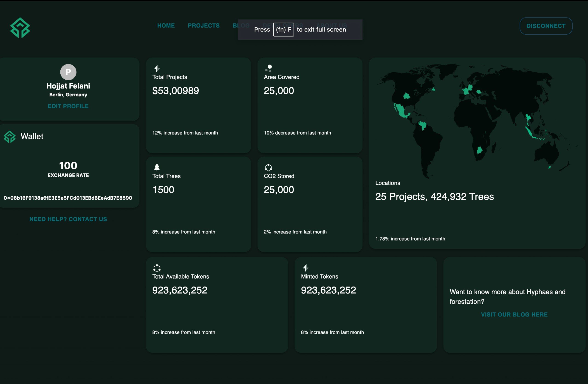Click the highlighted southern Africa region on map

(x=480, y=150)
